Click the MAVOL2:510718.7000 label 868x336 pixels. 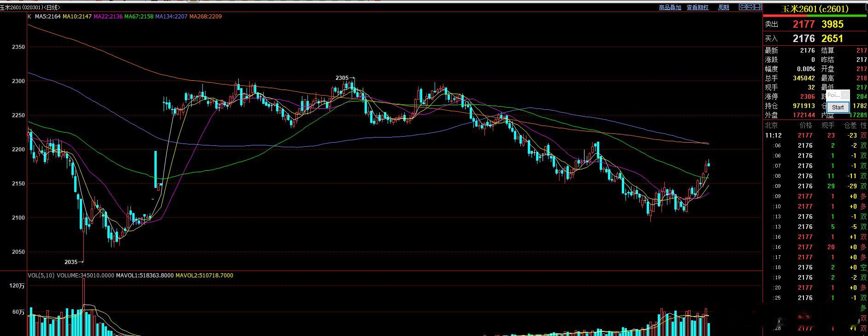click(204, 276)
